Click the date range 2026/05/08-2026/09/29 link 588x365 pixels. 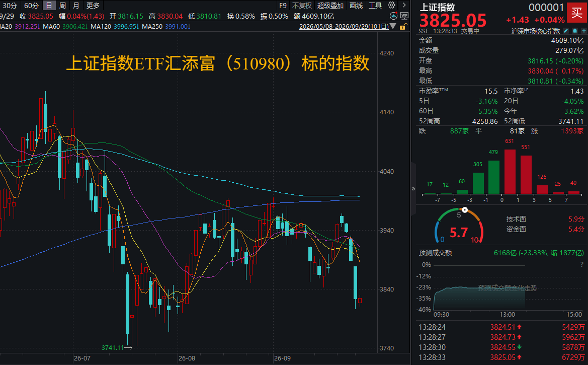coord(344,27)
